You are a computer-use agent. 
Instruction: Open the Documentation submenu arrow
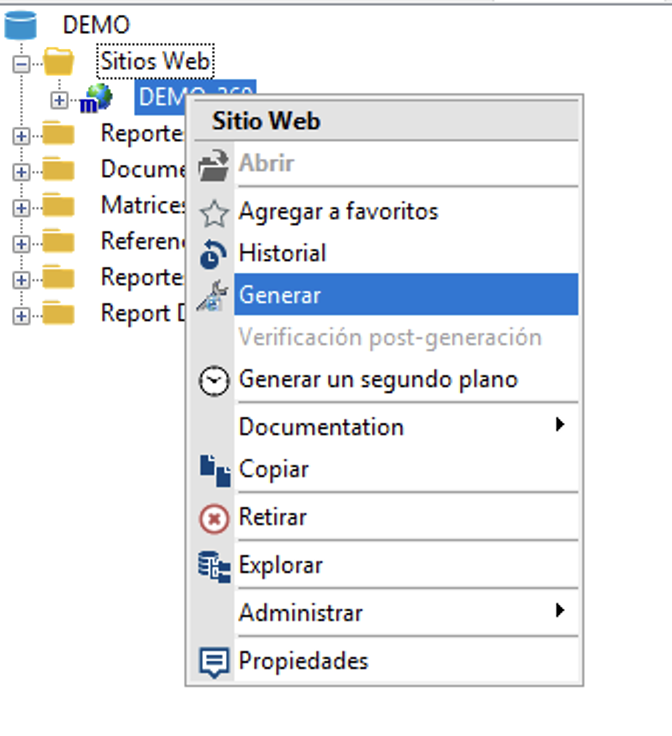click(559, 425)
